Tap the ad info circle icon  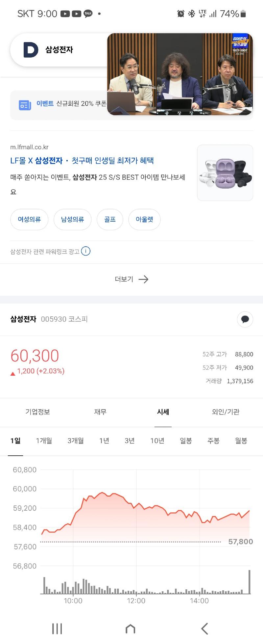pyautogui.click(x=86, y=251)
